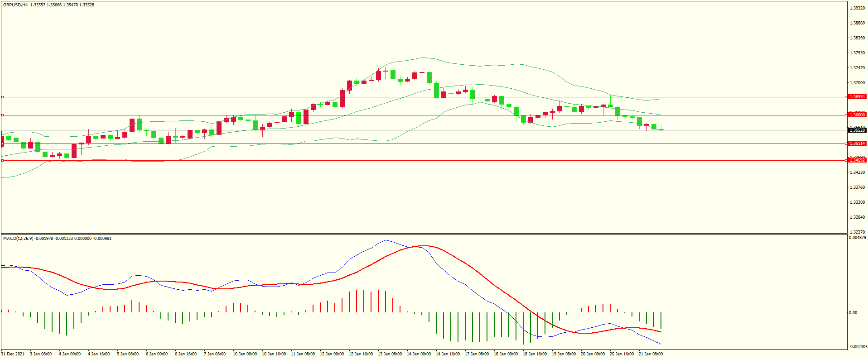
Task: Click the -0.002305 value on the MACD scale
Action: coord(857,347)
